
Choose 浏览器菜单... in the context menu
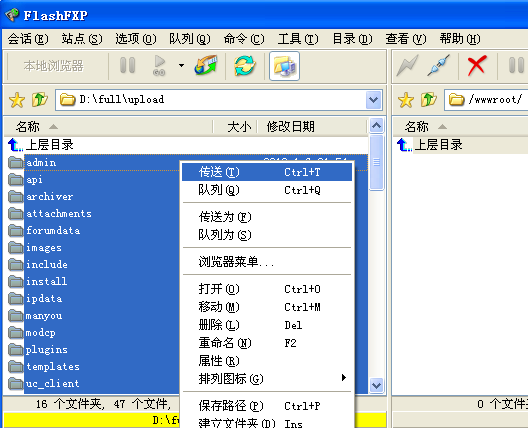(x=267, y=262)
